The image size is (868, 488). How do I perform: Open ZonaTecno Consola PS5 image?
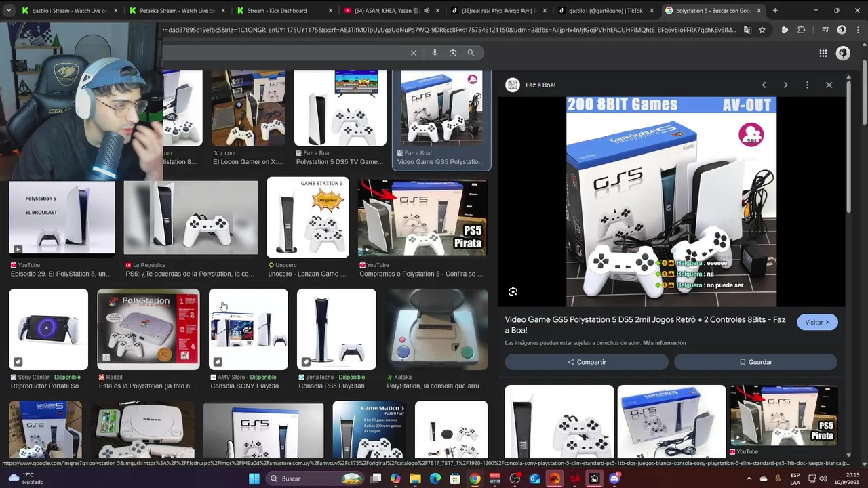[x=336, y=329]
